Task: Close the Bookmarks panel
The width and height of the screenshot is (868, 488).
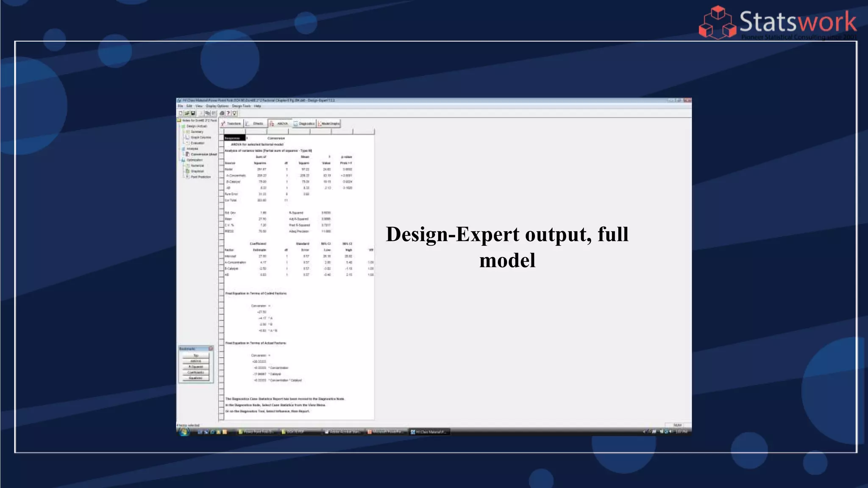Action: 211,349
